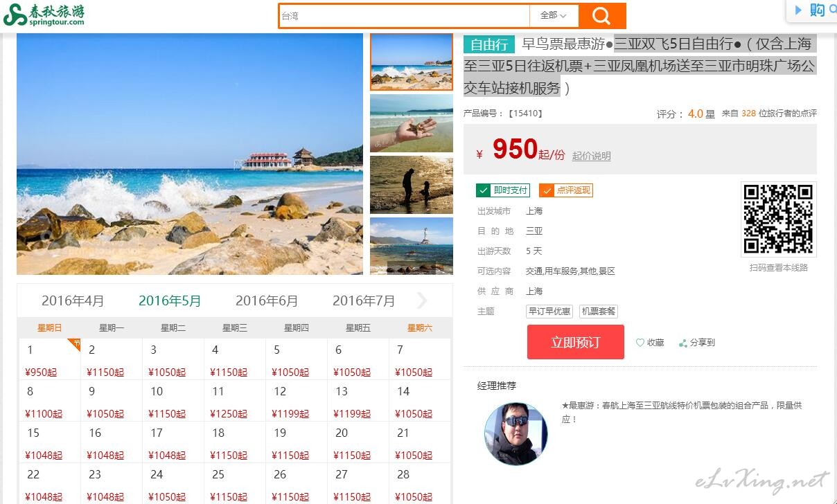Select the statue by the sea thumbnail
Viewport: 837px width, 504px height.
[412, 246]
